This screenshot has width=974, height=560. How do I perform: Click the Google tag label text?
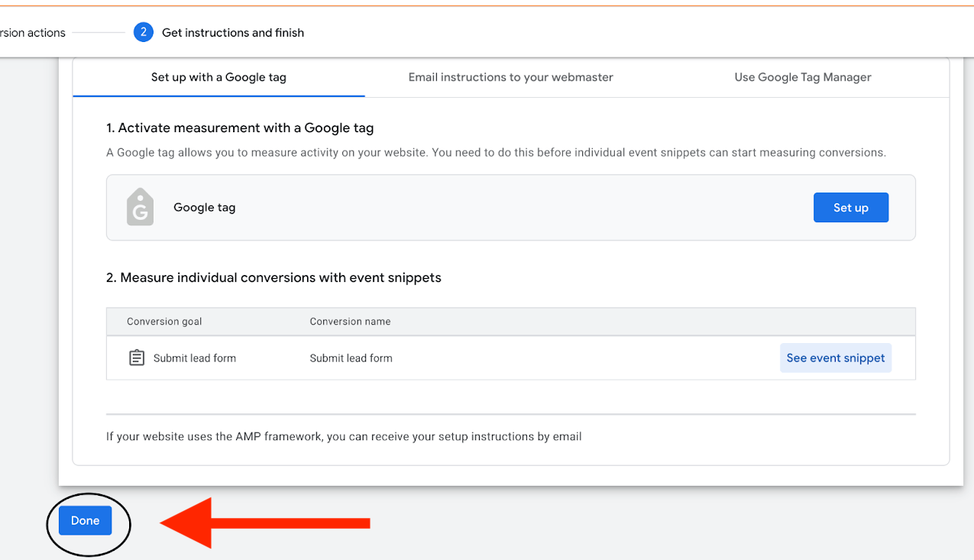coord(204,208)
